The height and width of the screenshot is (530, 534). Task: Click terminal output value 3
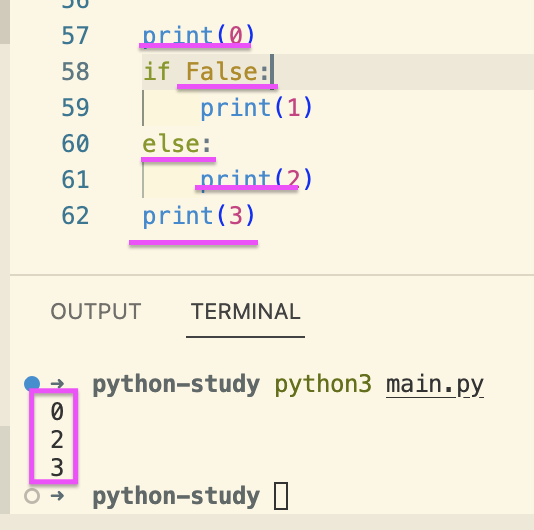(57, 467)
